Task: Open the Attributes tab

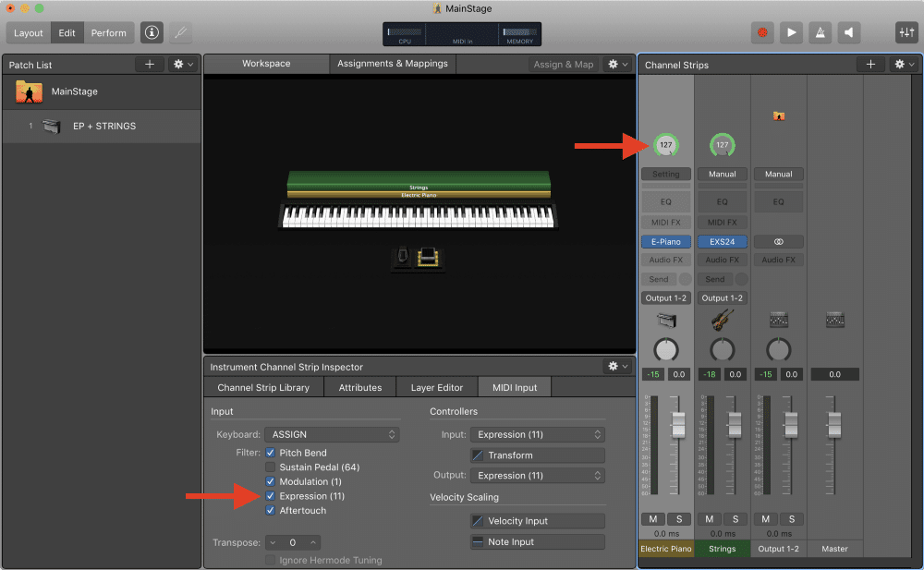Action: [360, 387]
